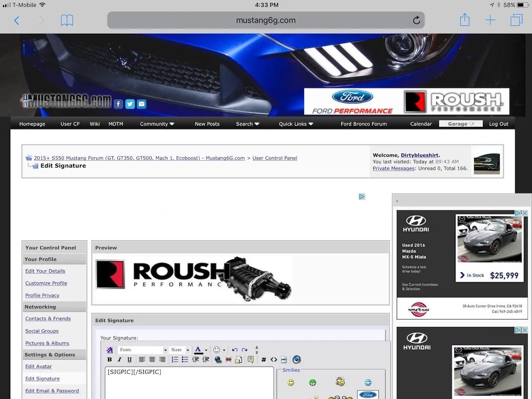Center-align the signature text
The height and width of the screenshot is (399, 532).
click(152, 360)
